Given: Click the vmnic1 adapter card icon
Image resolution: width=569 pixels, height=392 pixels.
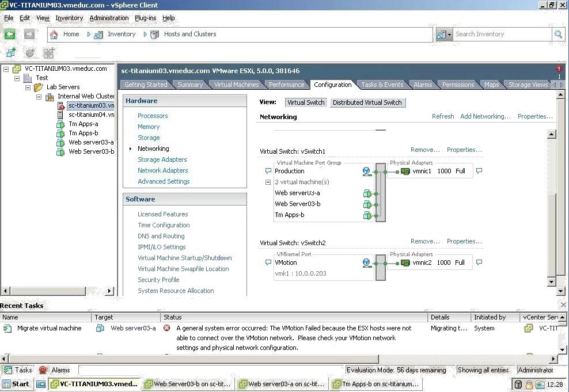Looking at the screenshot, I should coord(405,171).
